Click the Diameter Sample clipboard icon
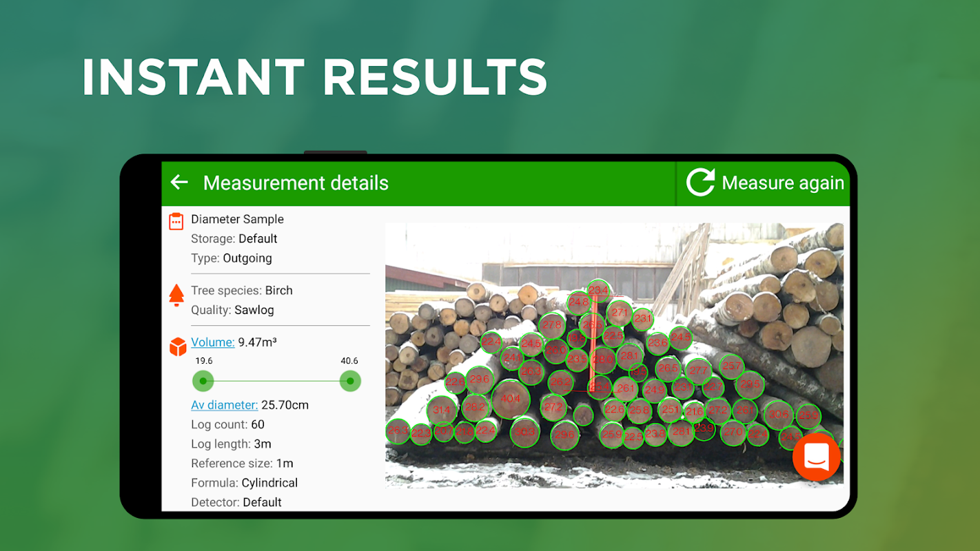980x551 pixels. 176,221
